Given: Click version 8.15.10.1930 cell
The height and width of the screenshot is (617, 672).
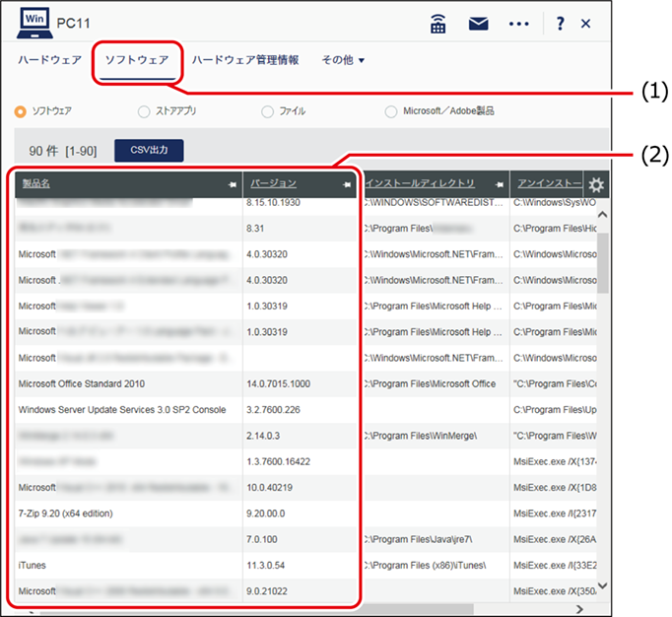Looking at the screenshot, I should click(300, 204).
